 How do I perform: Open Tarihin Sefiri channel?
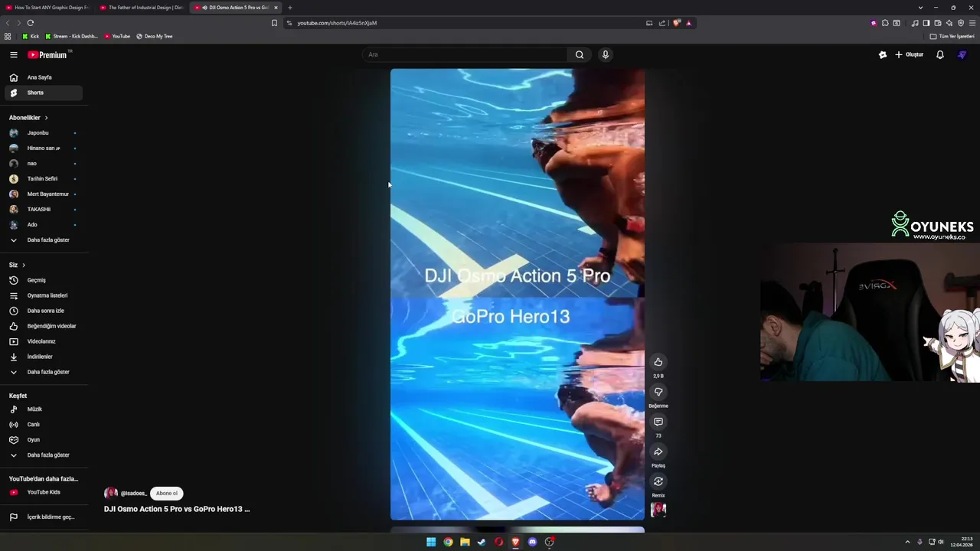click(44, 179)
